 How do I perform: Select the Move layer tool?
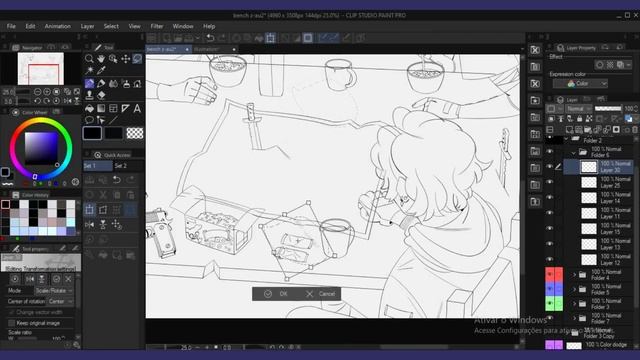click(125, 59)
